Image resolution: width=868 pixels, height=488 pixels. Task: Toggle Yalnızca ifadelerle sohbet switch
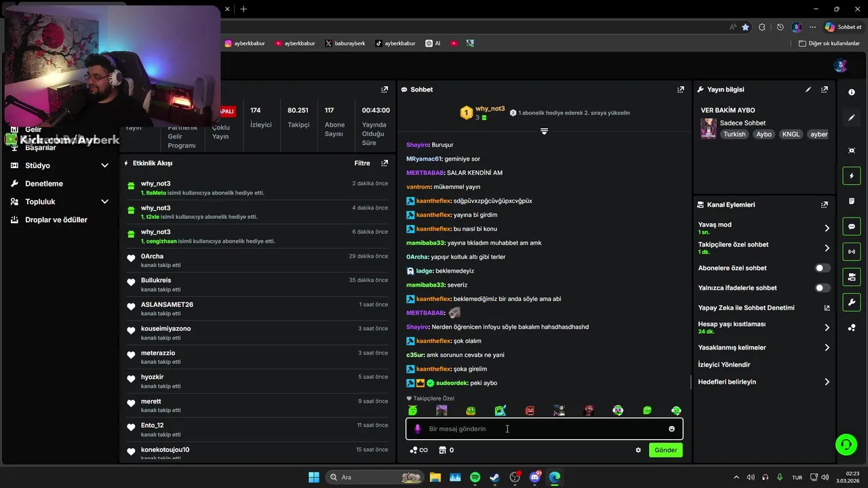click(x=822, y=288)
